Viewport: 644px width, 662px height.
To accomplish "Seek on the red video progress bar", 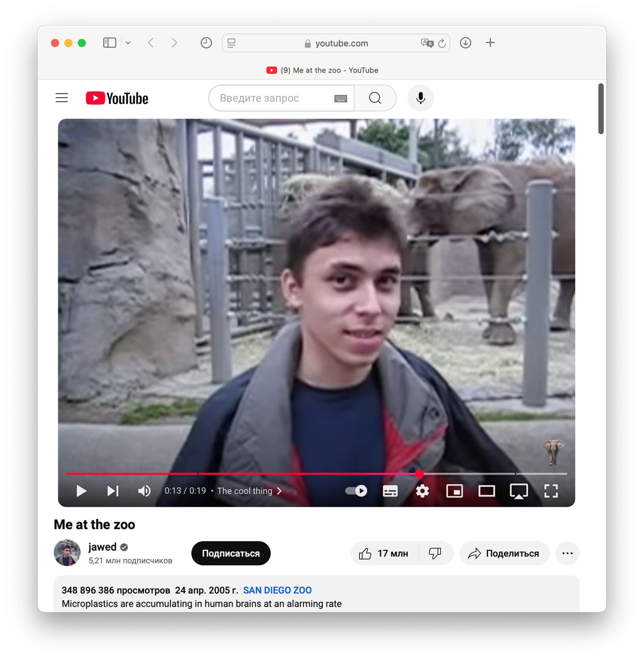I will pyautogui.click(x=310, y=473).
